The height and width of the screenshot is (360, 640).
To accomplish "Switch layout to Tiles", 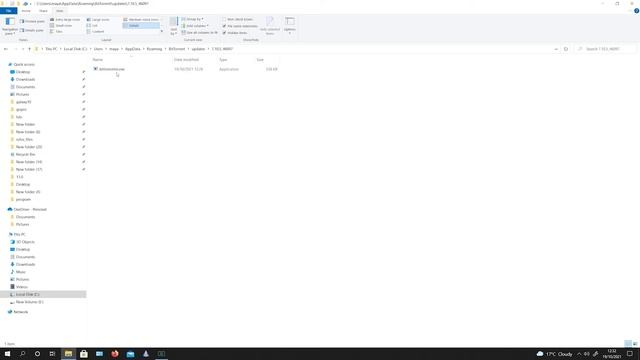I will [x=56, y=31].
